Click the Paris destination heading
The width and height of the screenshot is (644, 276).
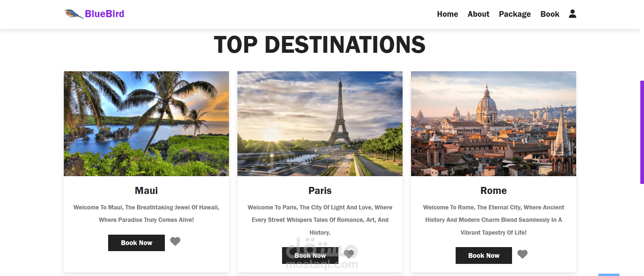pos(320,191)
